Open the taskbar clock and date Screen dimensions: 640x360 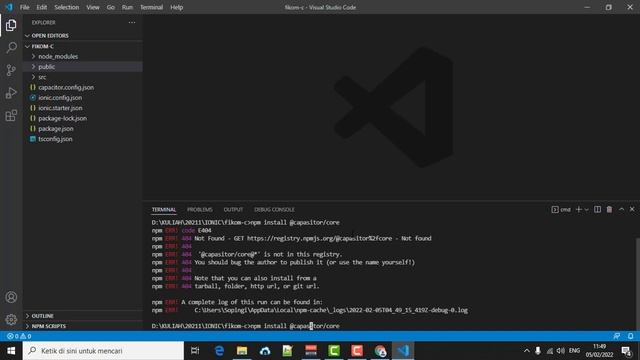click(x=599, y=351)
